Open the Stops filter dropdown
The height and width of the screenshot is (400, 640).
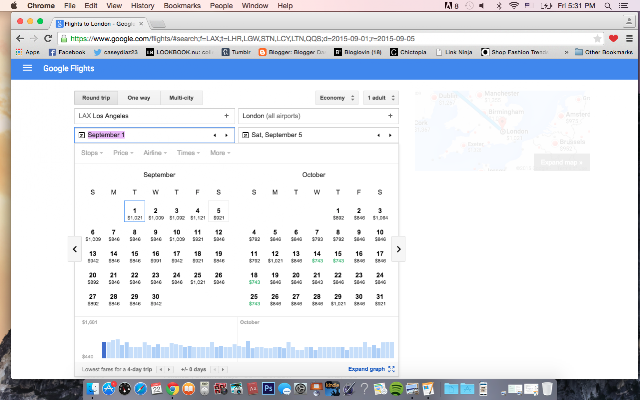click(x=92, y=153)
